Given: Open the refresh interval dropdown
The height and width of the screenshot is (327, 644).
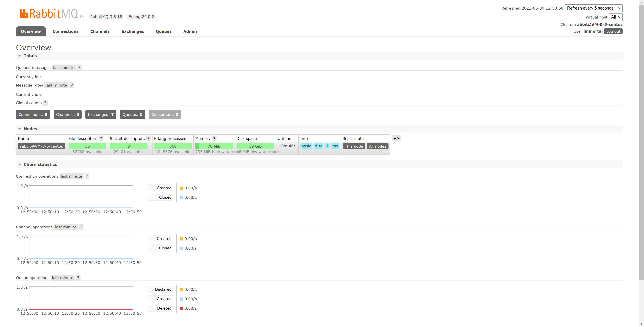Looking at the screenshot, I should click(x=593, y=8).
